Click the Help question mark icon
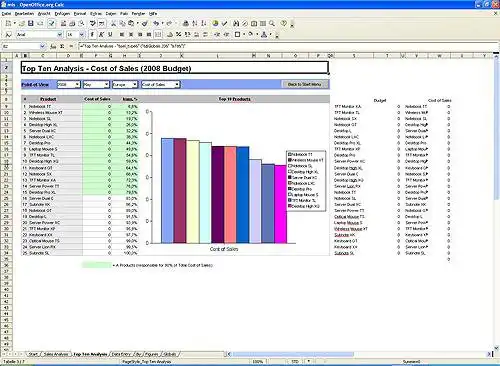Viewport: 500px width, 366px height. [x=283, y=23]
